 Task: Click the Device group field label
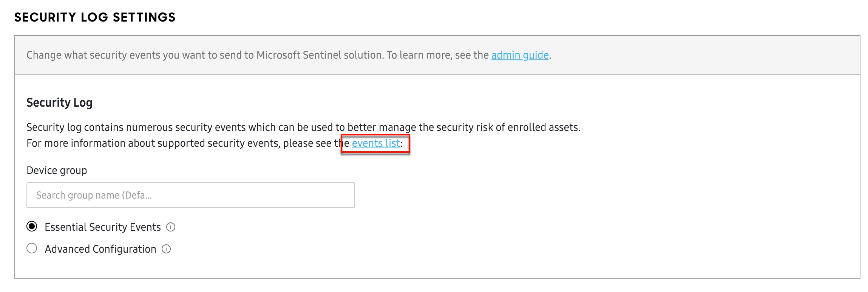(57, 170)
